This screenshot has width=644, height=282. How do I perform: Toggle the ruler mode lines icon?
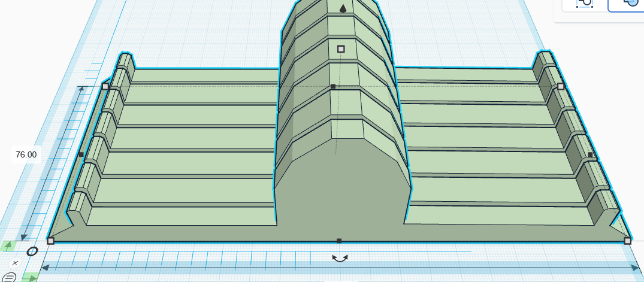pyautogui.click(x=10, y=277)
